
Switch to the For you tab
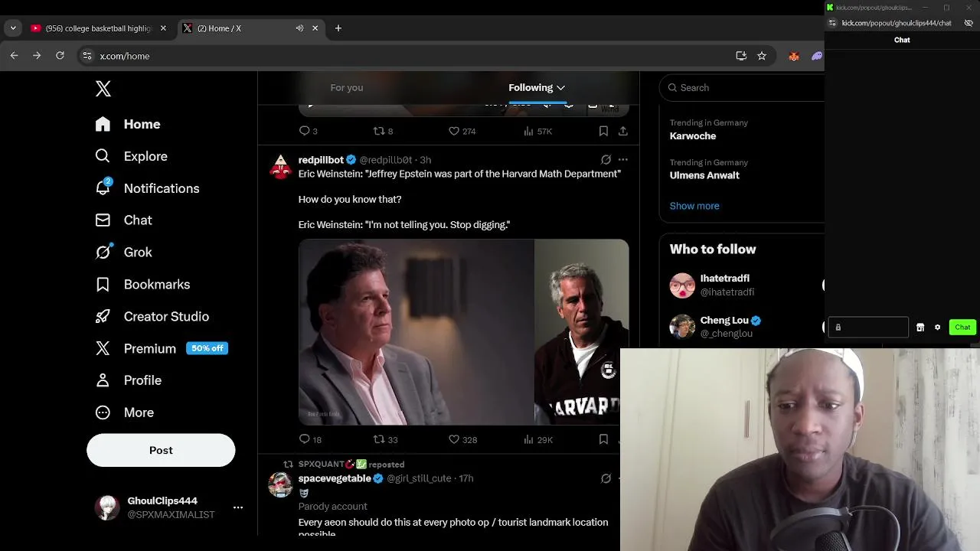pos(347,87)
